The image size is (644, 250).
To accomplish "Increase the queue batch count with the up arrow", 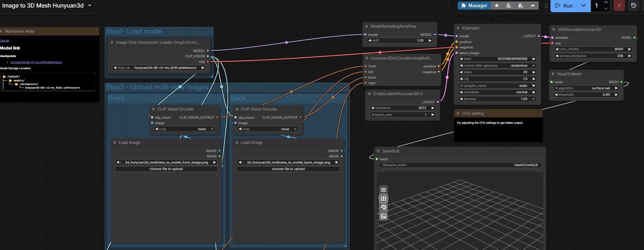I will [606, 3].
